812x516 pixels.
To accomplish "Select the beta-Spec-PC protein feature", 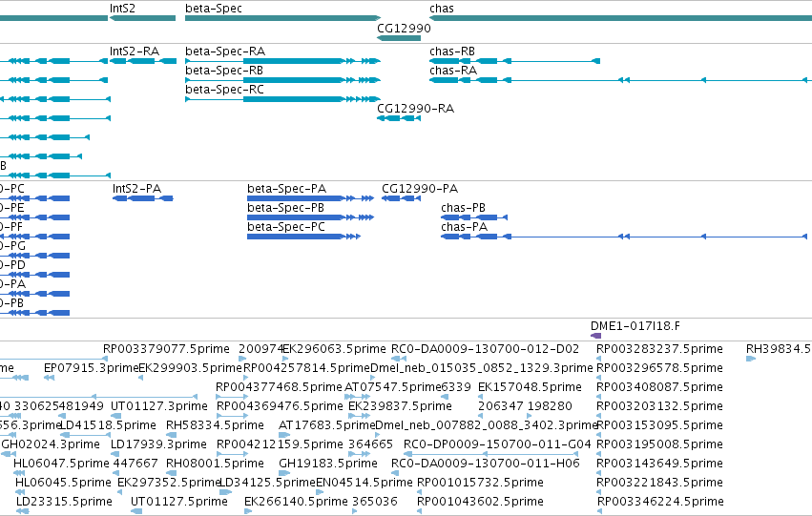I will tap(304, 237).
